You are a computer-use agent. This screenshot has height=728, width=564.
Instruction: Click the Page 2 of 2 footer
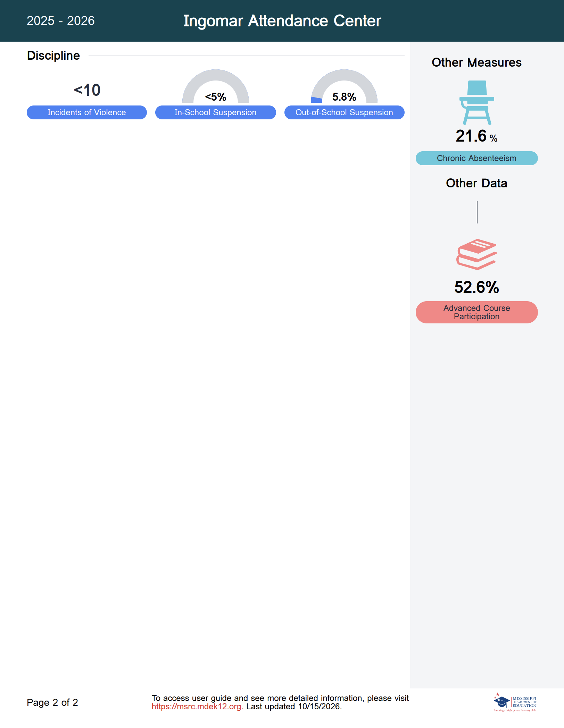click(x=52, y=702)
